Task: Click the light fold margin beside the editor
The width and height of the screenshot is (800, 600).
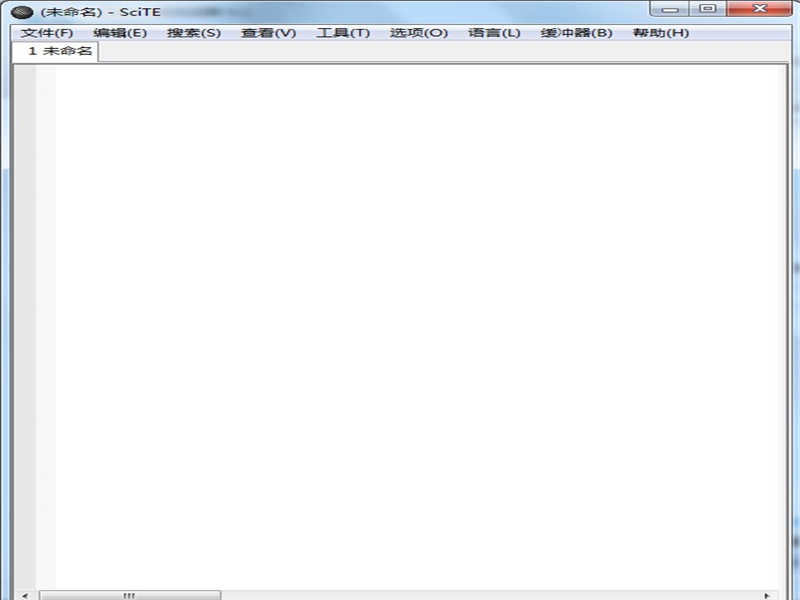Action: pyautogui.click(x=46, y=300)
